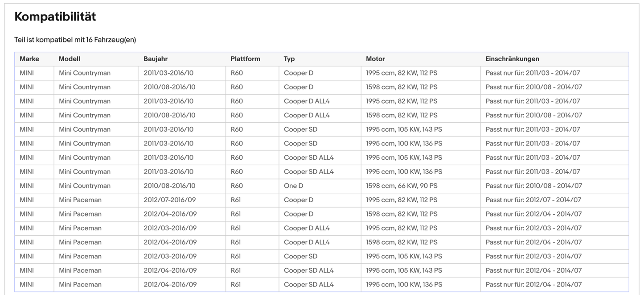
Task: Click the restriction cell in the One D row
Action: (533, 186)
